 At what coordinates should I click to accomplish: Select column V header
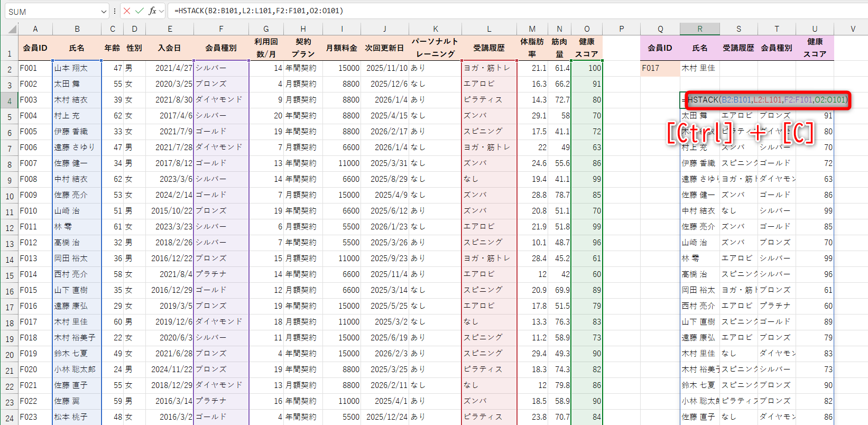pos(853,29)
